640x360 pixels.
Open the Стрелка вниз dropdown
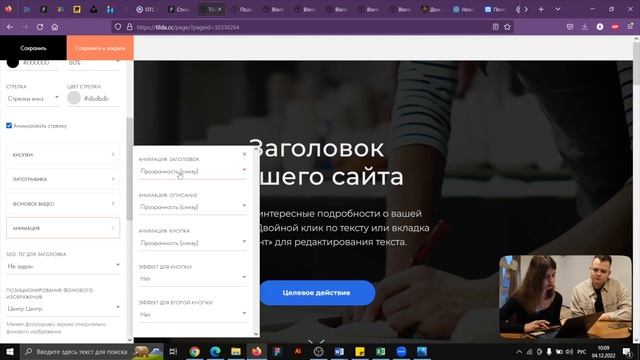click(33, 98)
